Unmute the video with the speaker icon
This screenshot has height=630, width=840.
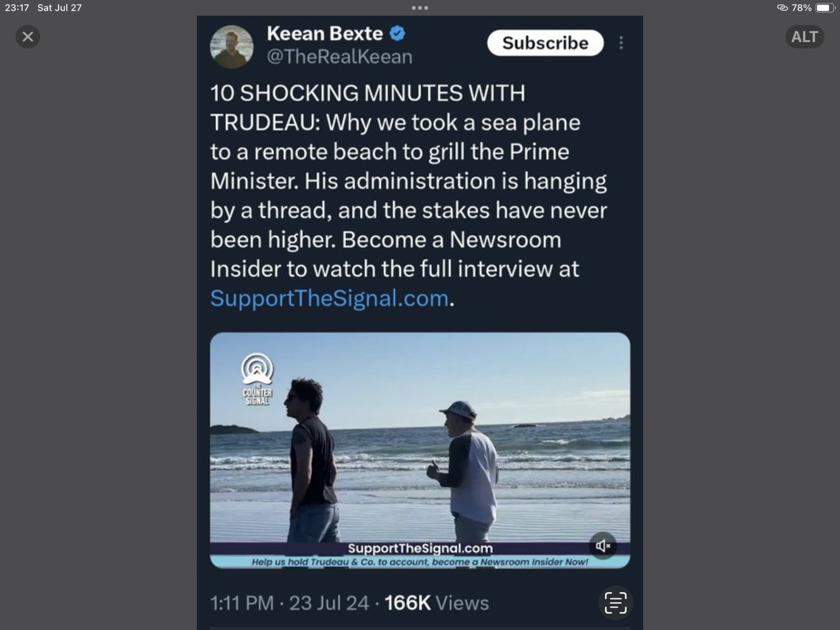click(x=603, y=546)
